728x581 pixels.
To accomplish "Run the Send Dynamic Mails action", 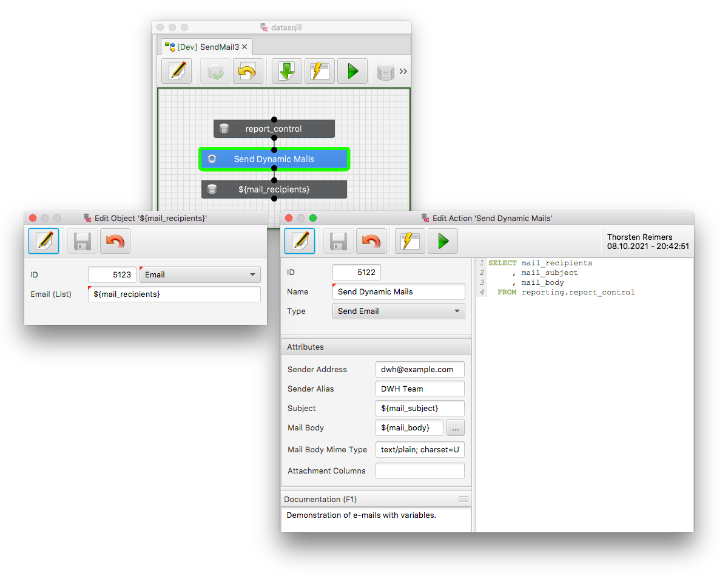I will 443,242.
